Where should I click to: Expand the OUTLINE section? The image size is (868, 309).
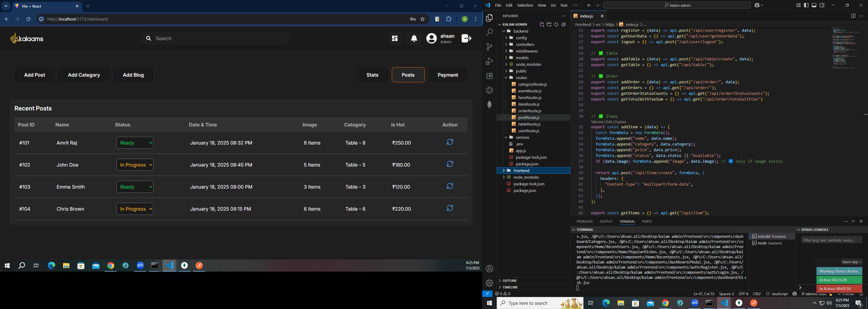point(533,280)
